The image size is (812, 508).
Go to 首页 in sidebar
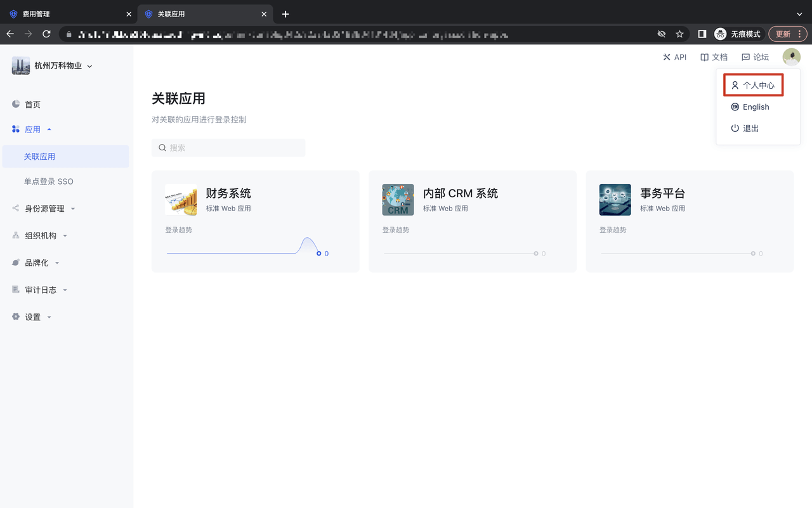[x=32, y=105]
